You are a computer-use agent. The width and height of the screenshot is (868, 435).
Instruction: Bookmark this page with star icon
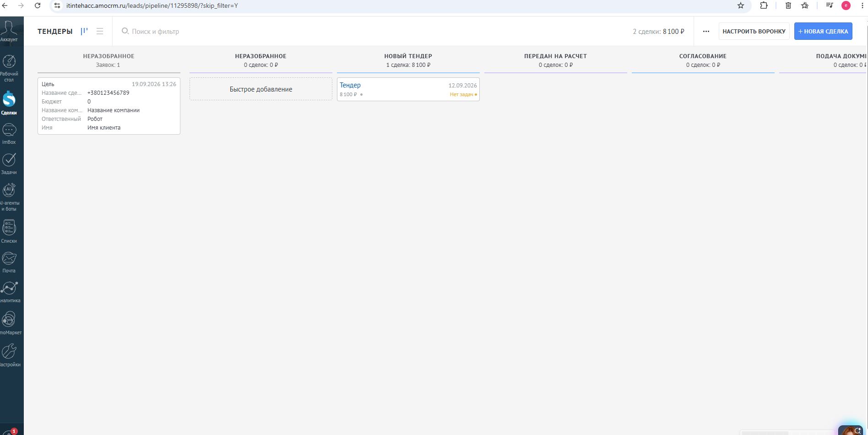(741, 5)
